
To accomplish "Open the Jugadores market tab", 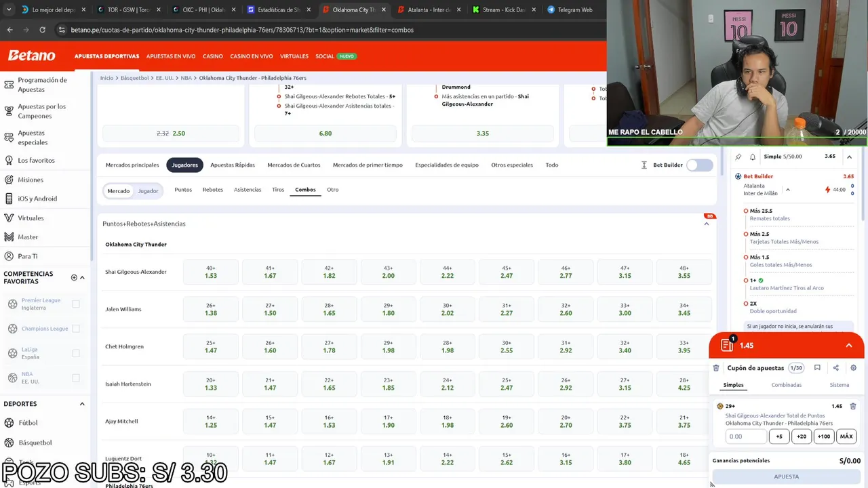I will [x=184, y=165].
